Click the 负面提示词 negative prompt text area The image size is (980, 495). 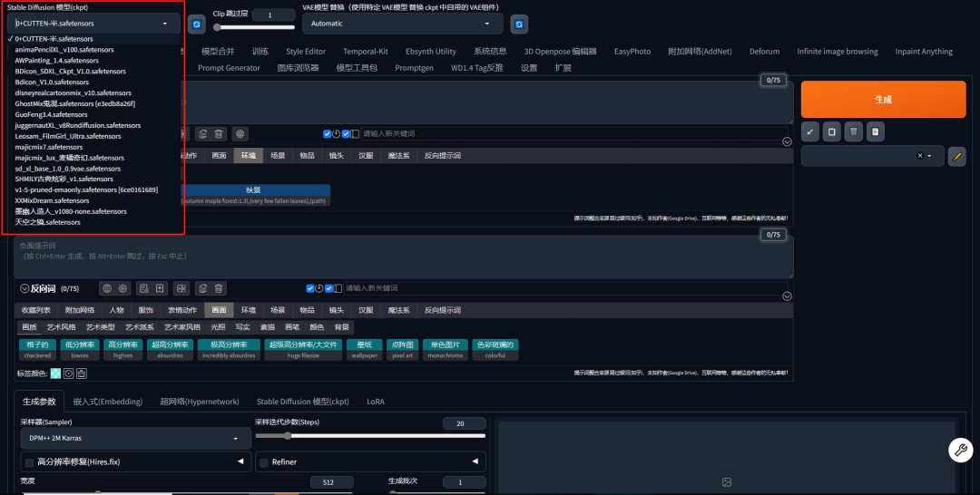point(403,257)
